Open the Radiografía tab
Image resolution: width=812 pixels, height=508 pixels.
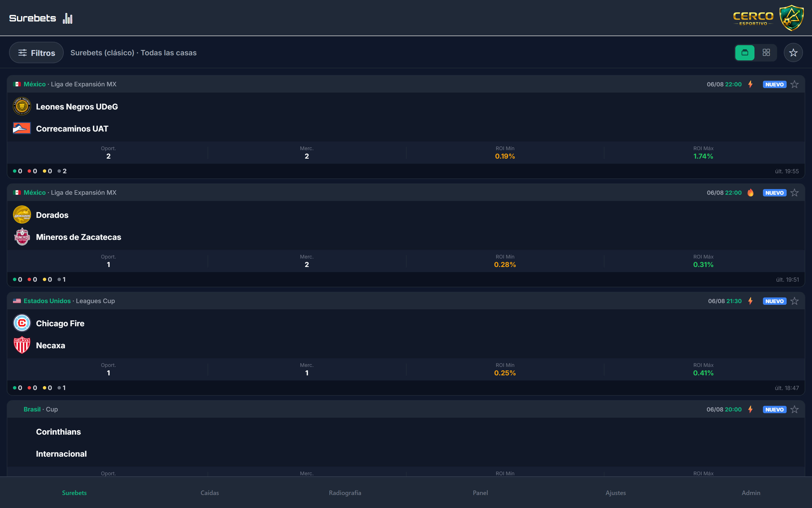(x=345, y=493)
